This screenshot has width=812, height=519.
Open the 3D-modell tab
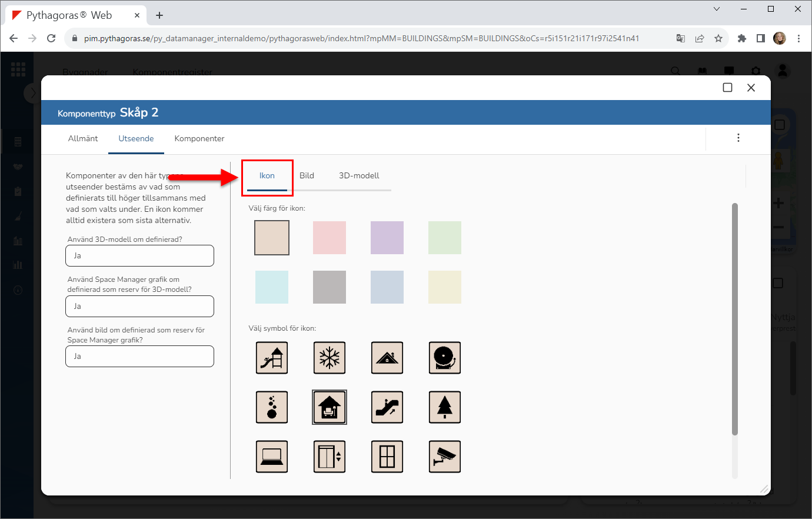[x=359, y=176]
